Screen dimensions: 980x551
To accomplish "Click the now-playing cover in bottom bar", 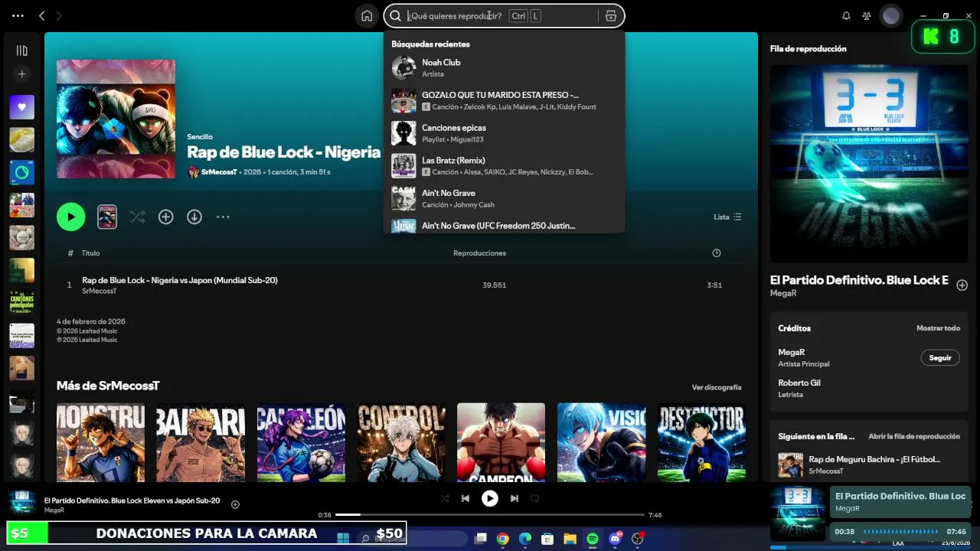I will pos(22,503).
